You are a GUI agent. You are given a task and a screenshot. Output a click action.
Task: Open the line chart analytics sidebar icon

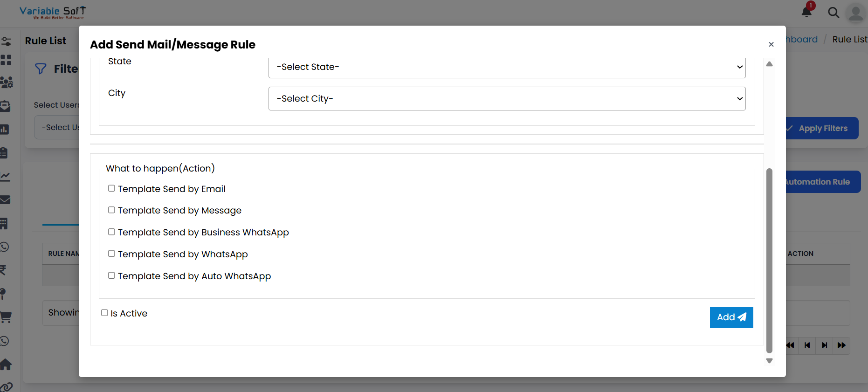pyautogui.click(x=5, y=176)
